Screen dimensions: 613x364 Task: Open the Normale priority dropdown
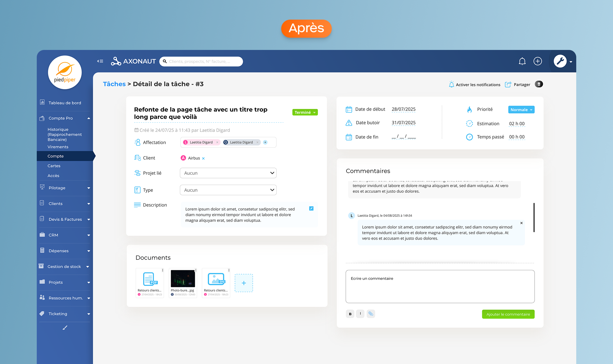pyautogui.click(x=521, y=110)
